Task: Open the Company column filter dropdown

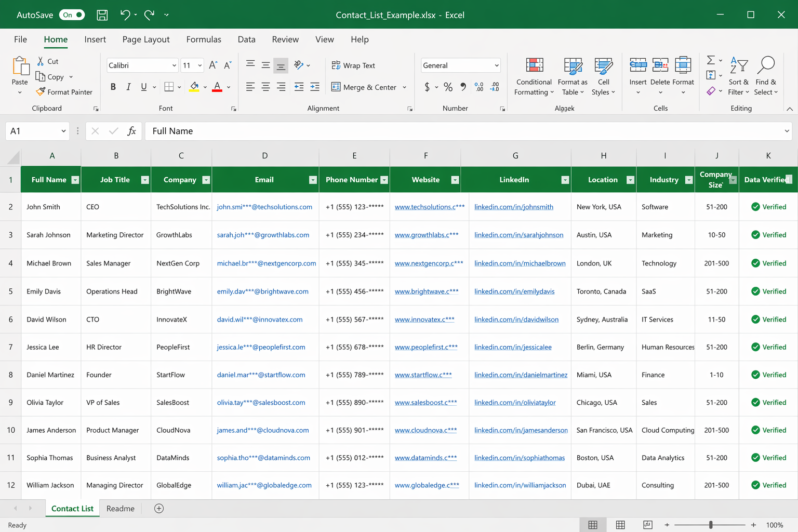Action: [x=206, y=179]
